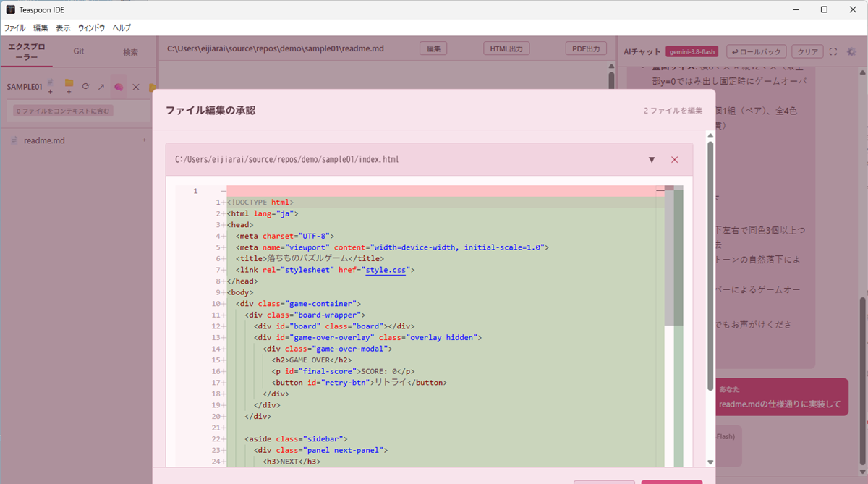Image resolution: width=868 pixels, height=484 pixels.
Task: Click the index.html file path header
Action: click(286, 159)
